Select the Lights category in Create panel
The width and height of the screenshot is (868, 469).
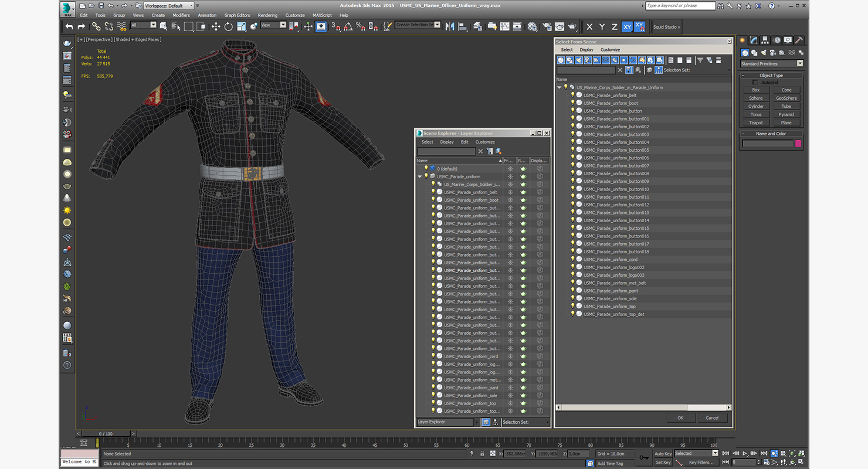click(763, 53)
